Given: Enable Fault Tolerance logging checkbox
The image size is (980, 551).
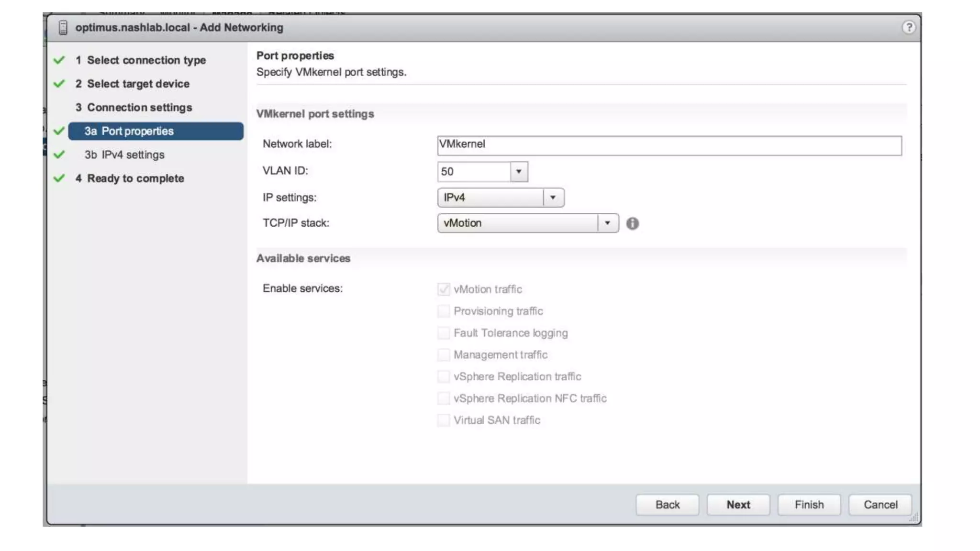Looking at the screenshot, I should click(443, 333).
